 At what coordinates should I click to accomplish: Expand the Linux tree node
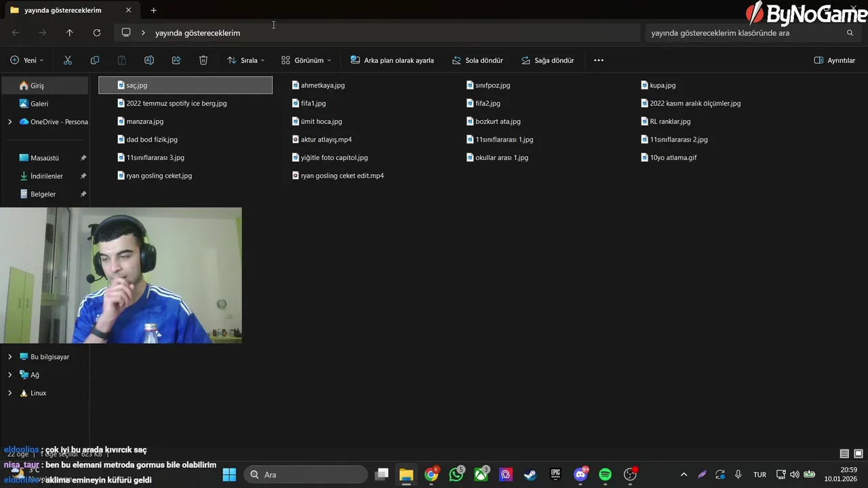point(9,393)
